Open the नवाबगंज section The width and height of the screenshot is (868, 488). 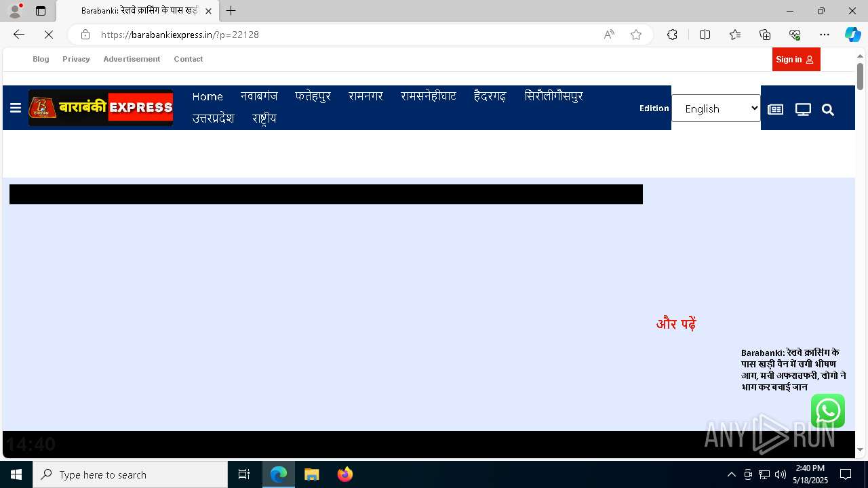(x=259, y=96)
